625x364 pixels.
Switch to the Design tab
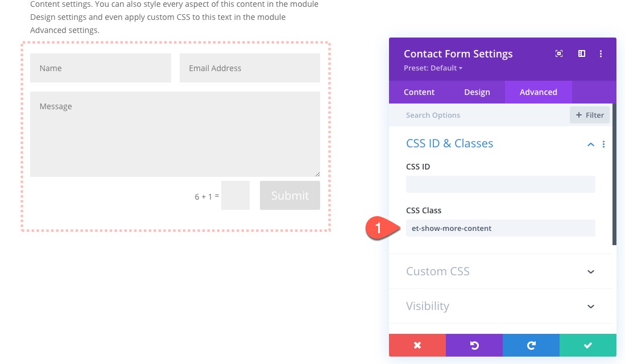point(477,92)
